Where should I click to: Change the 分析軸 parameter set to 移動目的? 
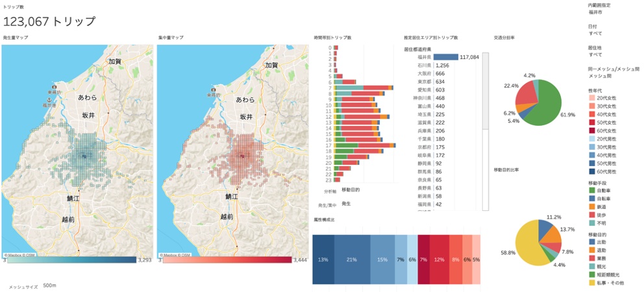tap(351, 191)
